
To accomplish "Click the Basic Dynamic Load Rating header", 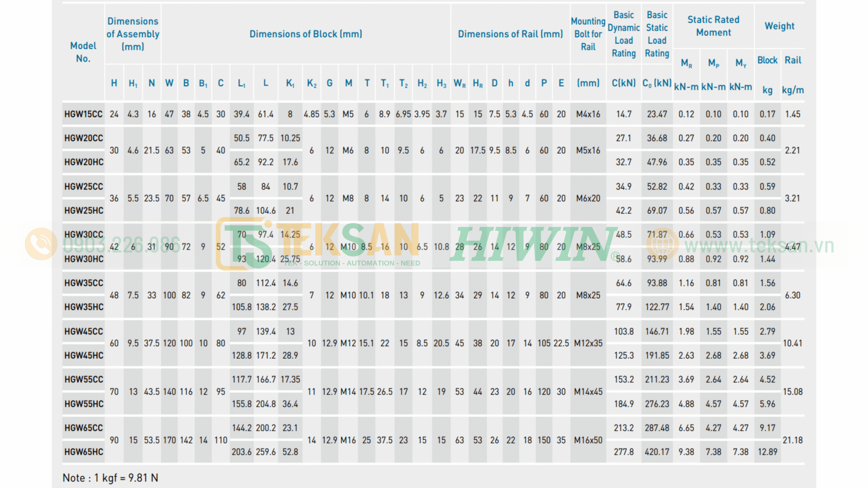I will pos(624,34).
